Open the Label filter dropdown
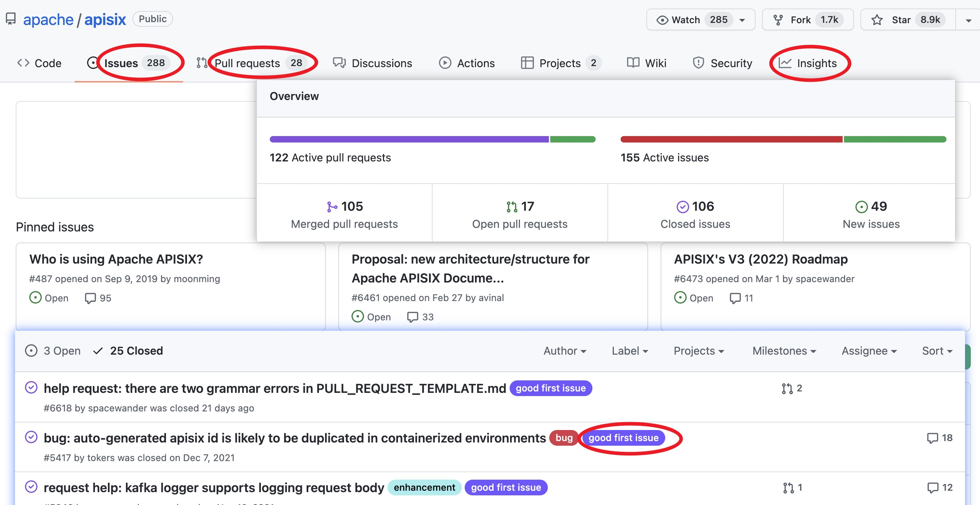Image resolution: width=980 pixels, height=505 pixels. click(x=630, y=350)
